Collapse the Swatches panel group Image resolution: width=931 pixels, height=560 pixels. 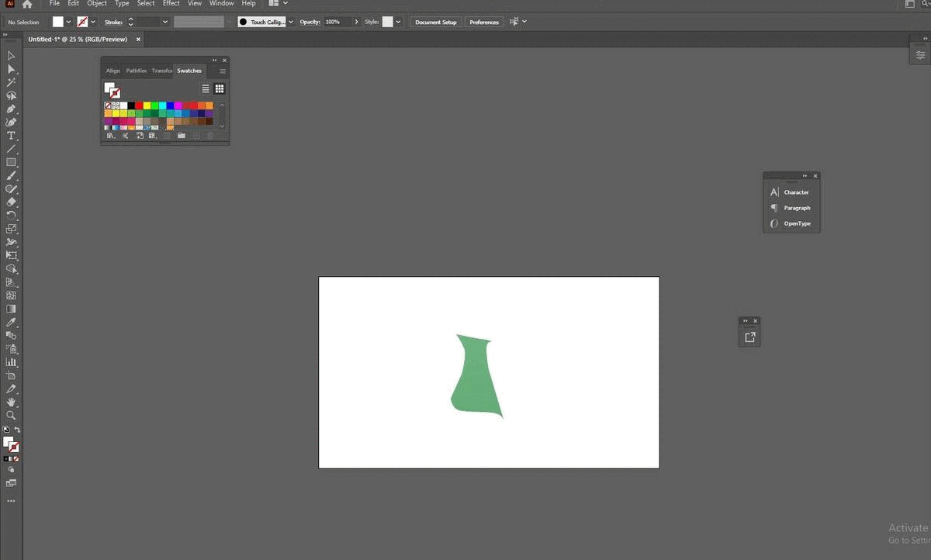pyautogui.click(x=215, y=60)
